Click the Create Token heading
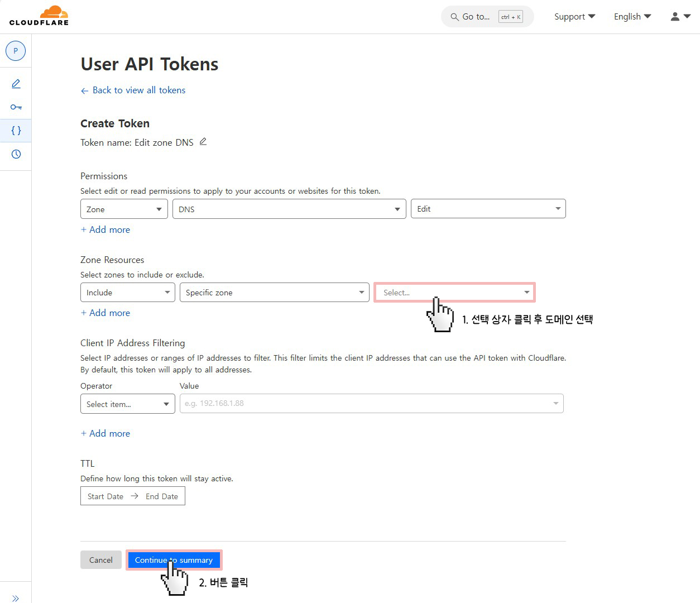Screen dimensions: 700x603 tap(115, 123)
